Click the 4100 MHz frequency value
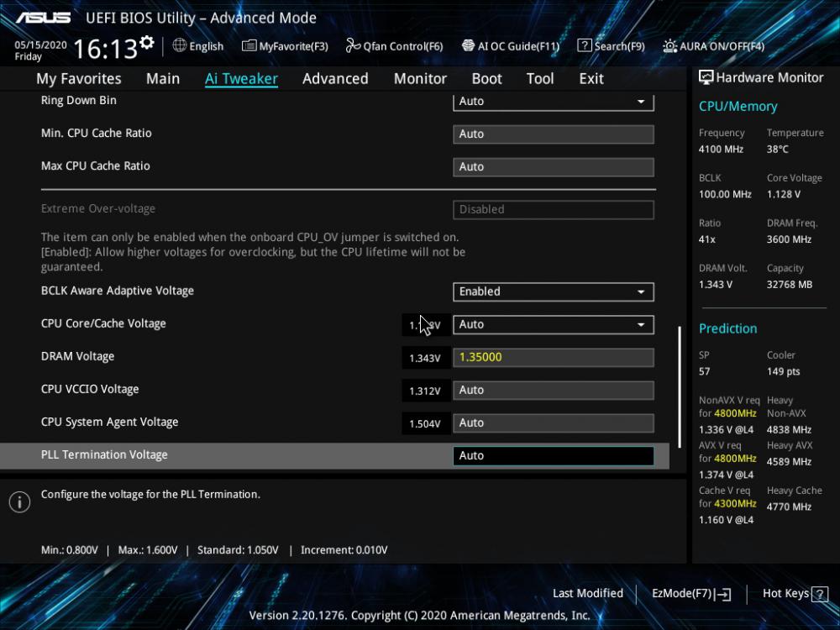 click(x=721, y=149)
